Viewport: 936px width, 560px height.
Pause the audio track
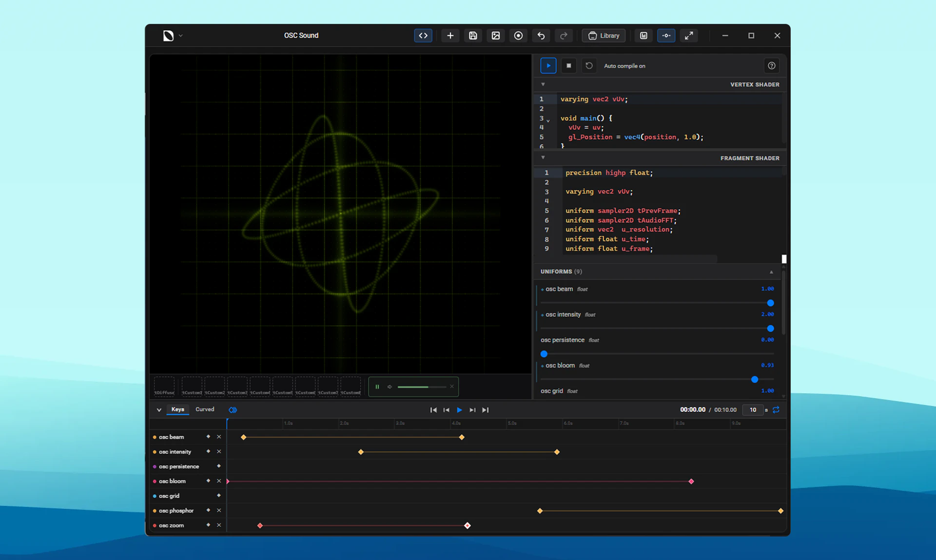tap(377, 386)
